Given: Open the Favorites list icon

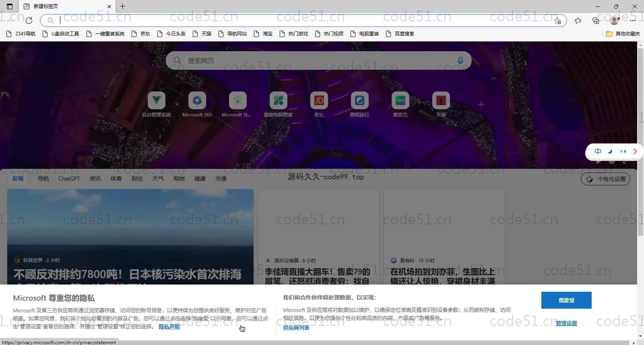Looking at the screenshot, I should pyautogui.click(x=578, y=20).
